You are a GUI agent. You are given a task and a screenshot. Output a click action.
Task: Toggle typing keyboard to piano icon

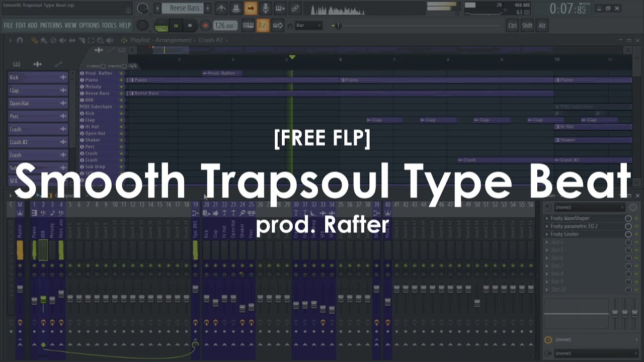[x=248, y=26]
